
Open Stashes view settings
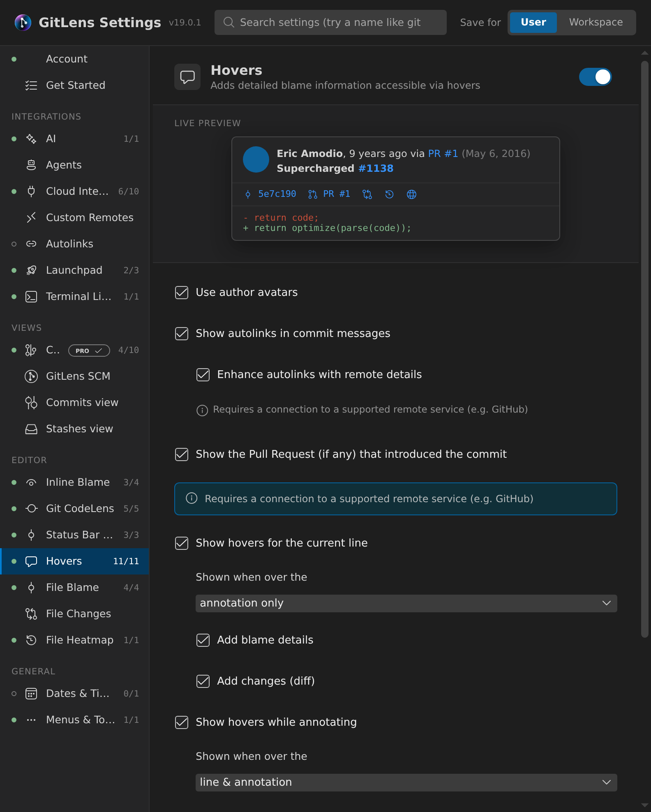click(x=75, y=429)
